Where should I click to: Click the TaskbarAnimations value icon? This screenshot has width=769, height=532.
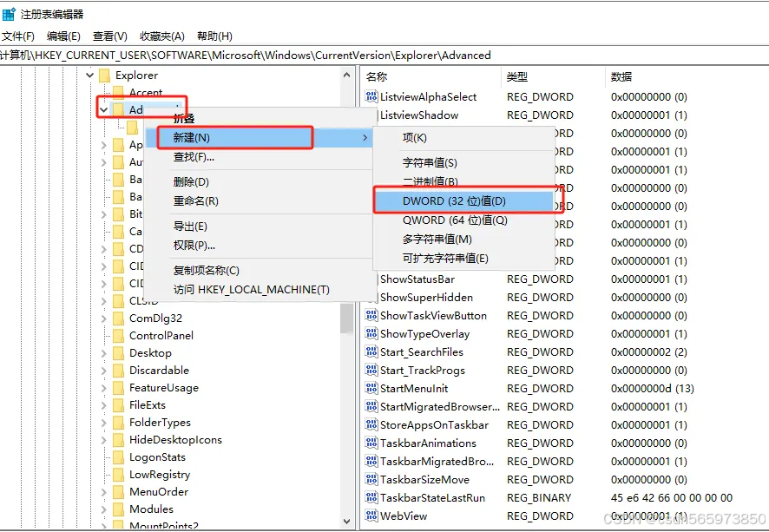click(x=371, y=443)
